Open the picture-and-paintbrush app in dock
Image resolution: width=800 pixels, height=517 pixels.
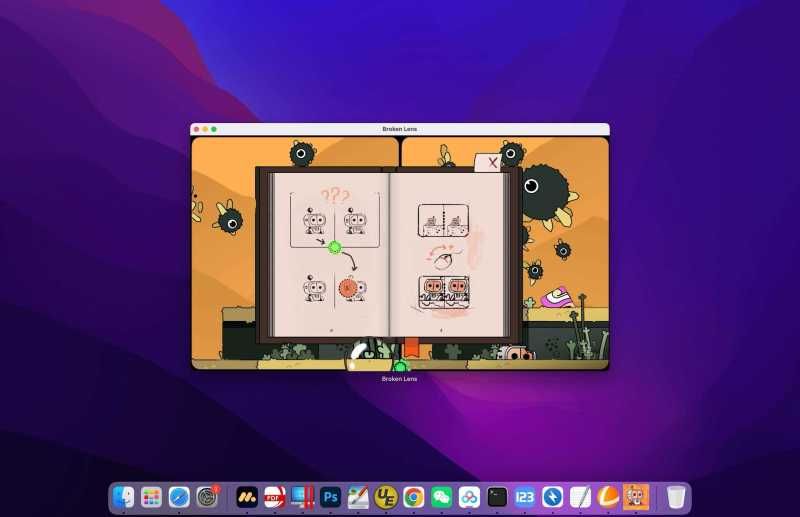coord(358,497)
